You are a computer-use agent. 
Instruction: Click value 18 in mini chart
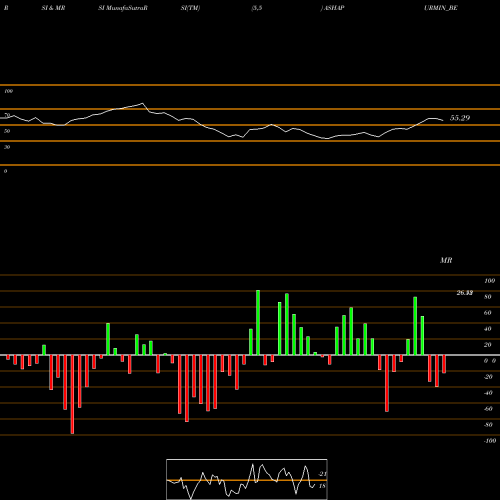322,486
